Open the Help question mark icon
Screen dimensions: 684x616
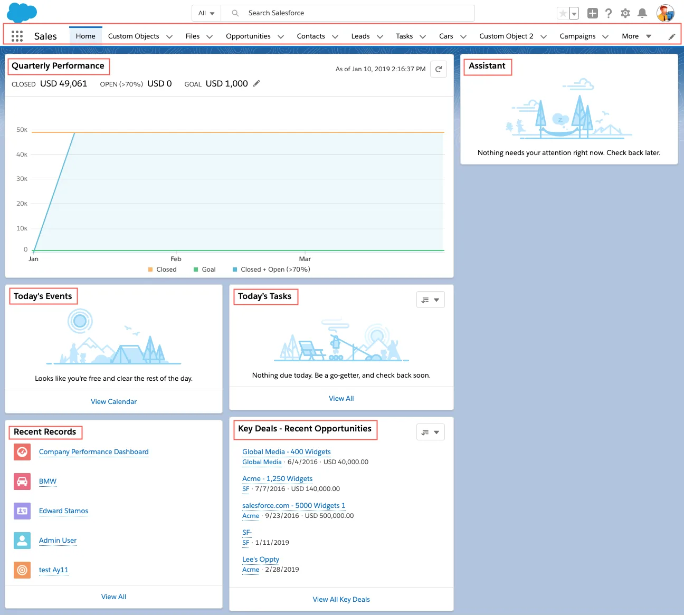[x=609, y=13]
